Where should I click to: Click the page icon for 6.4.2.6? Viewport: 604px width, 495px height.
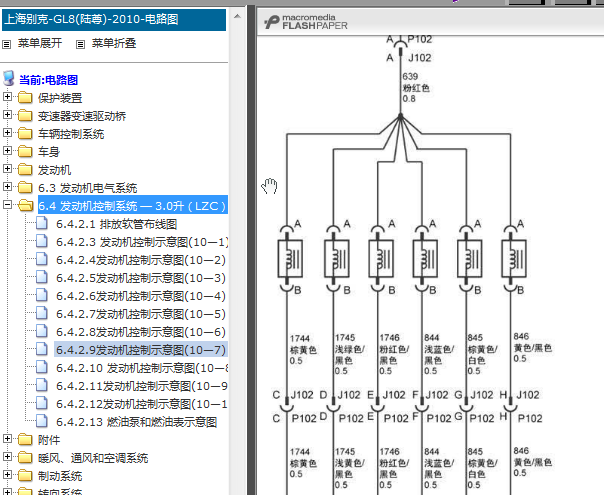(42, 295)
